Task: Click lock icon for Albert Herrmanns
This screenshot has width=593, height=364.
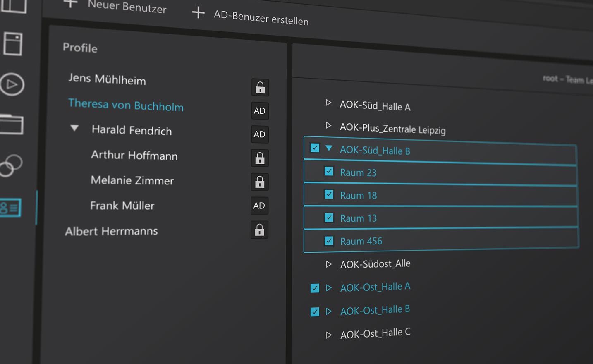Action: [x=259, y=230]
